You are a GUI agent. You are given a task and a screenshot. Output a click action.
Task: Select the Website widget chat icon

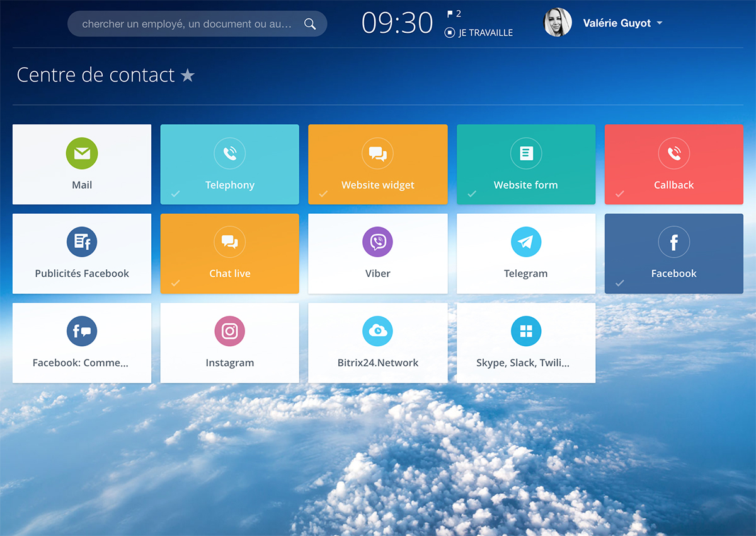[x=377, y=153]
